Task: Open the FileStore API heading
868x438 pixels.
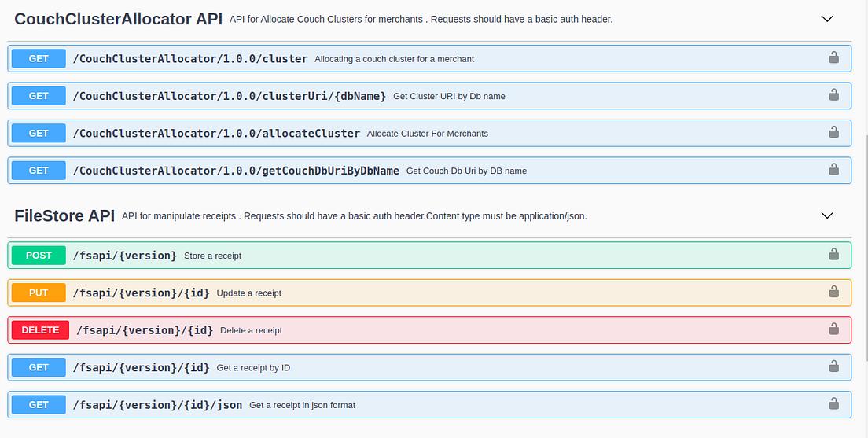Action: coord(64,215)
